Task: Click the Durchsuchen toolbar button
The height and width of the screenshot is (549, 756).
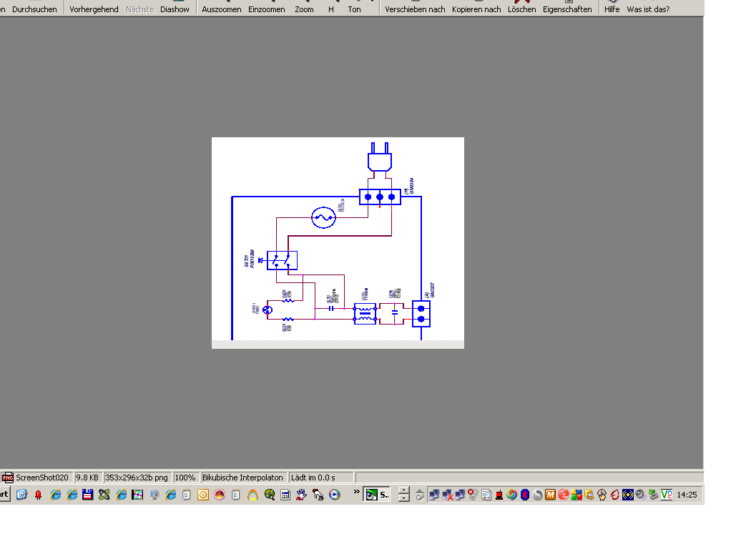Action: (x=34, y=9)
